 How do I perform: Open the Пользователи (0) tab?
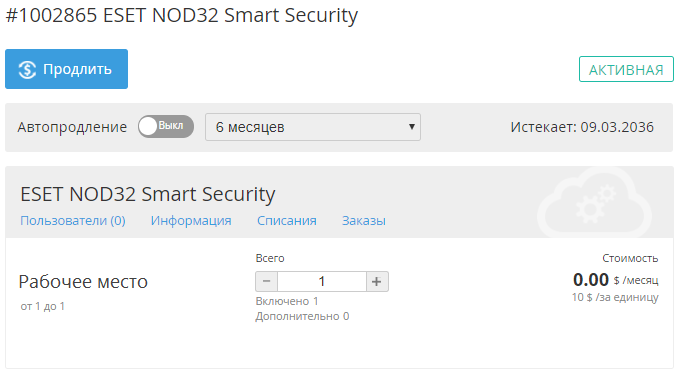coord(73,221)
